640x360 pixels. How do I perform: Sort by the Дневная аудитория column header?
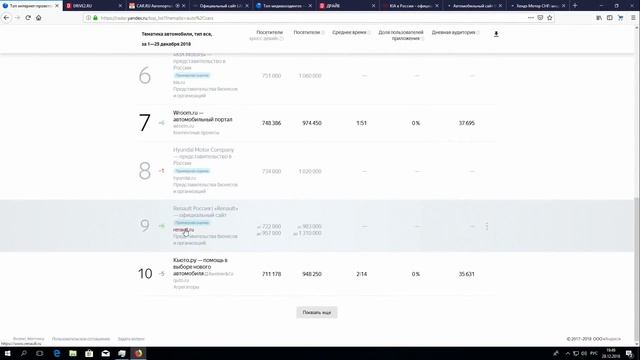(x=453, y=32)
